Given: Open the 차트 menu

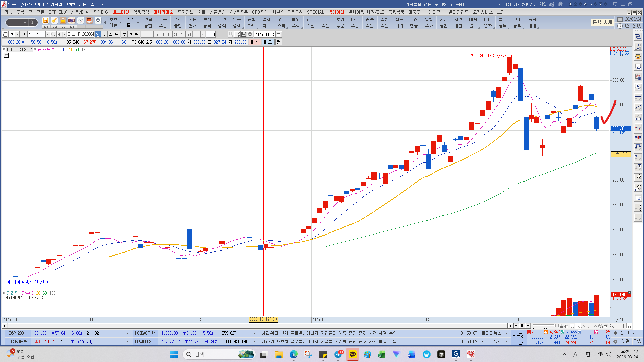Looking at the screenshot, I should 201,12.
